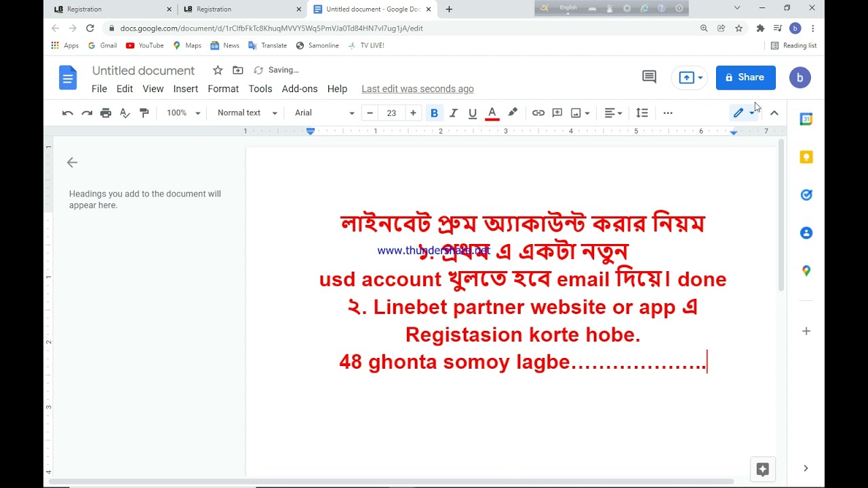Select the Paint format tool
This screenshot has width=868, height=488.
[x=144, y=113]
